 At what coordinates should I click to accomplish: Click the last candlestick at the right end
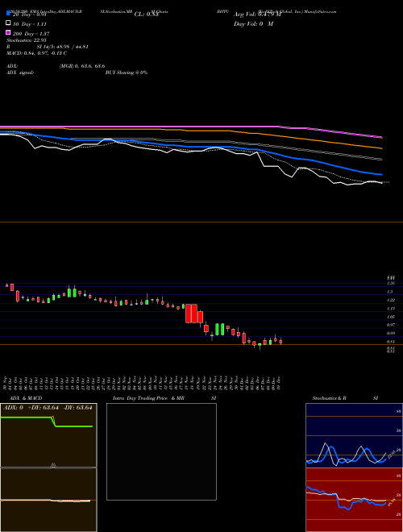click(x=280, y=342)
